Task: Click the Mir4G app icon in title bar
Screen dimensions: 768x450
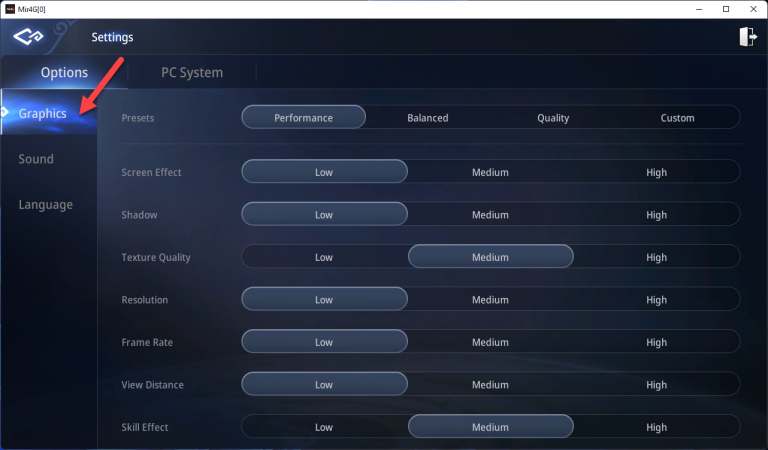Action: coord(10,9)
